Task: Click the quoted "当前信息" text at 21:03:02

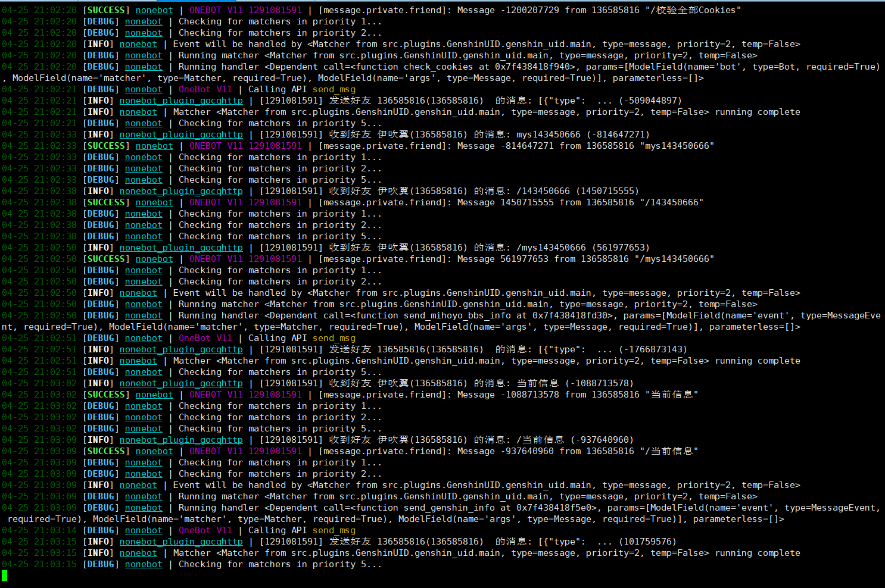Action: 672,395
